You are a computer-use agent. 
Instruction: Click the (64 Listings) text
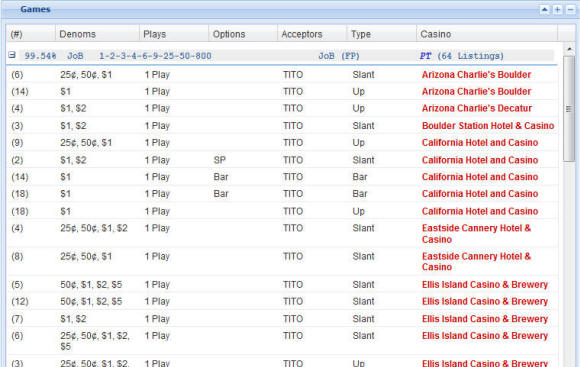click(x=471, y=56)
